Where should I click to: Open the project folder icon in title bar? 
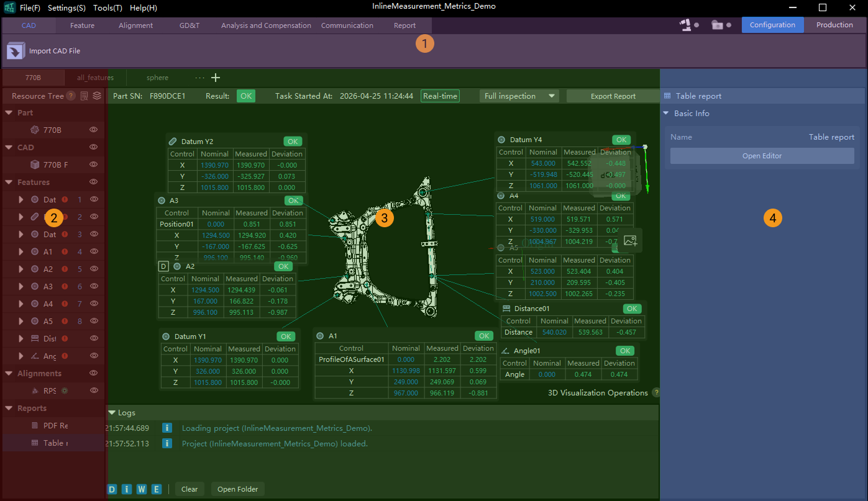click(718, 24)
